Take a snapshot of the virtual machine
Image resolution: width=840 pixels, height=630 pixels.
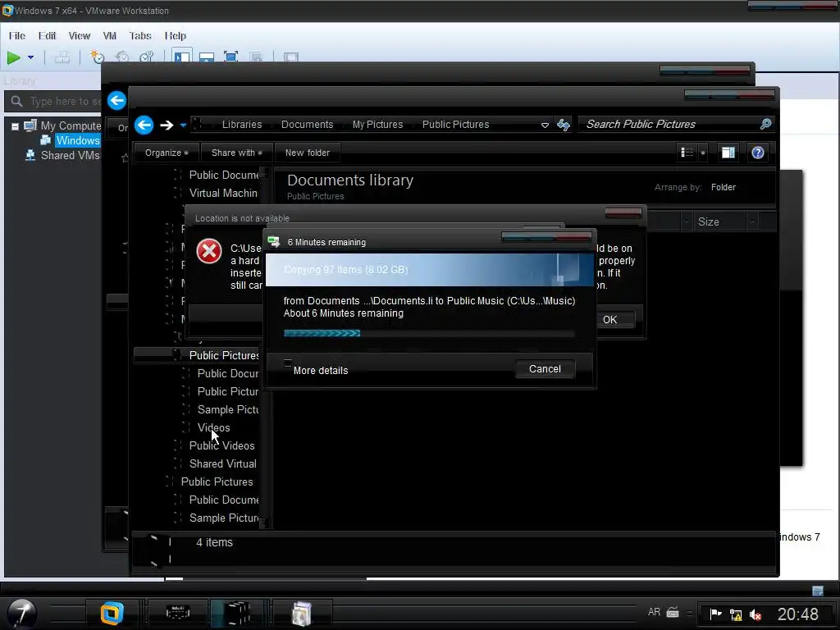pos(97,57)
